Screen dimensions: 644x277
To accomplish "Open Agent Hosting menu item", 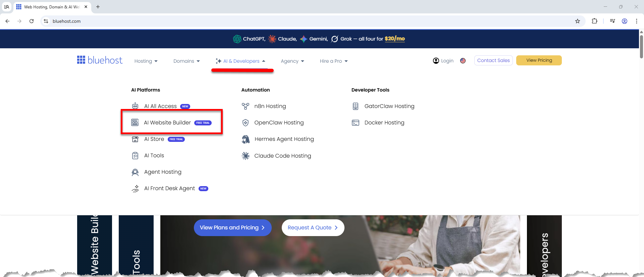I will tap(157, 172).
